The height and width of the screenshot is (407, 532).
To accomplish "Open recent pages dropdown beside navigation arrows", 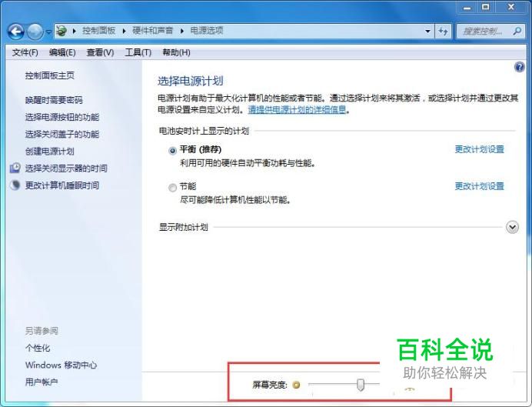I will tap(49, 32).
